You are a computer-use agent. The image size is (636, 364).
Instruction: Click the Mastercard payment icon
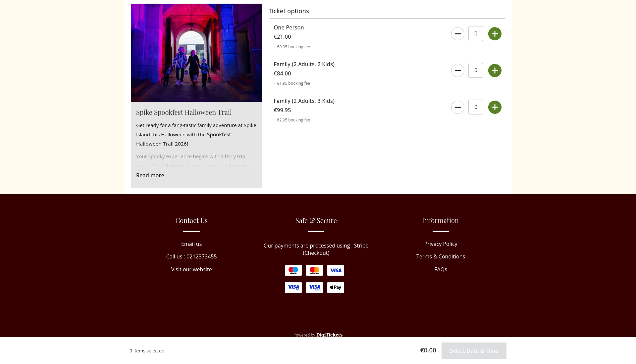(314, 270)
